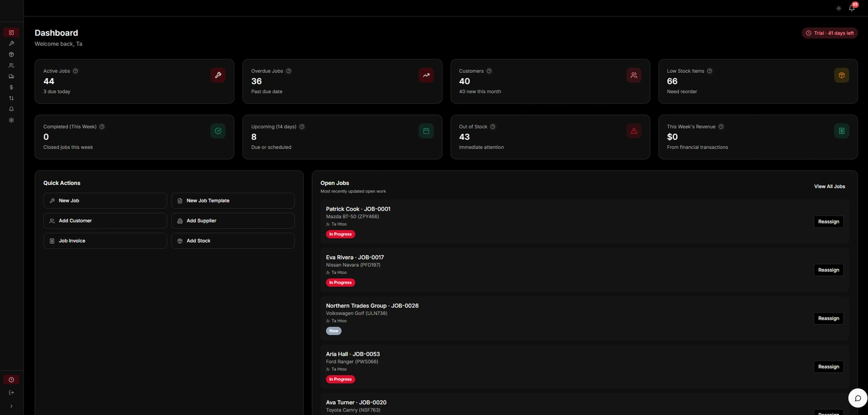This screenshot has width=868, height=415.
Task: Click the Add Supplier quick action
Action: pos(233,221)
